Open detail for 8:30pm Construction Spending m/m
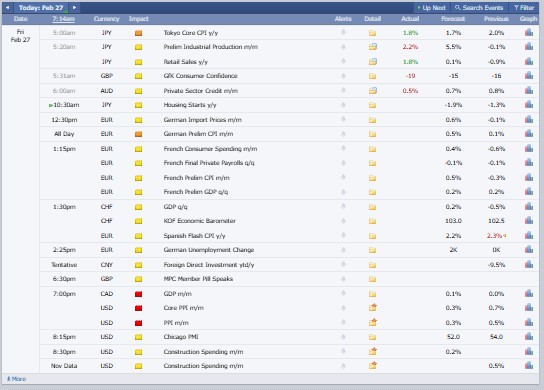 click(373, 351)
